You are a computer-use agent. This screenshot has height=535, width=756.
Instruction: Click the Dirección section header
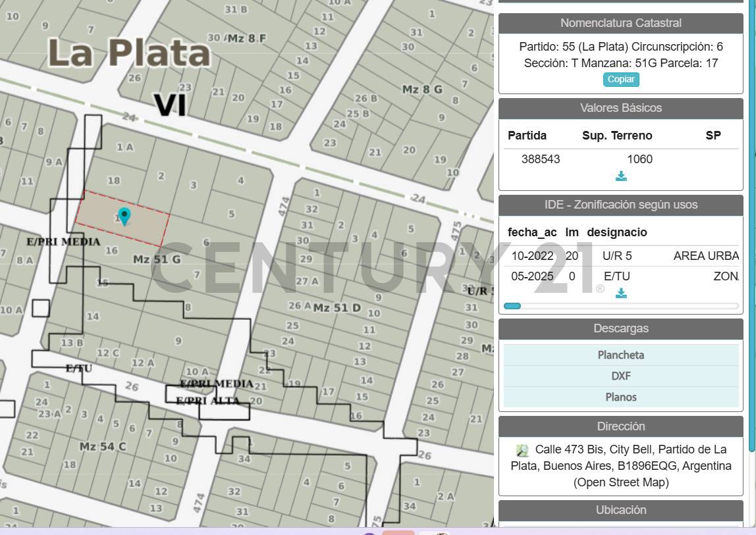point(620,426)
